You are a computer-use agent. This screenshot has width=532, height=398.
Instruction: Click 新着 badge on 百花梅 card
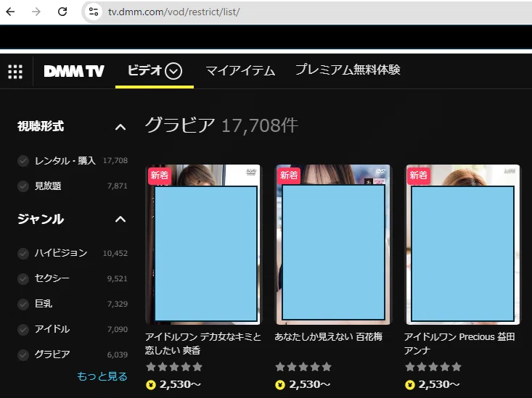click(x=289, y=175)
